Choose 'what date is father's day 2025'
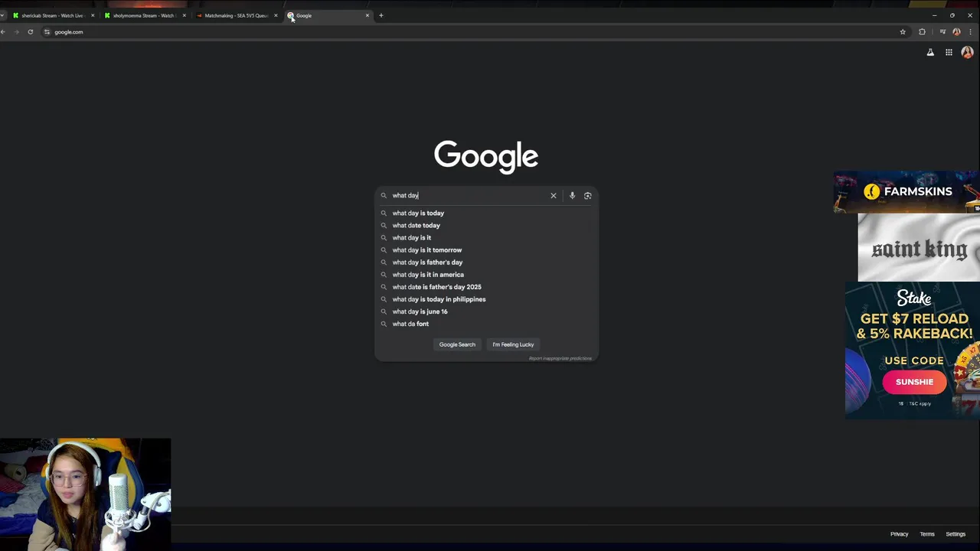Viewport: 980px width, 551px height. coord(486,287)
